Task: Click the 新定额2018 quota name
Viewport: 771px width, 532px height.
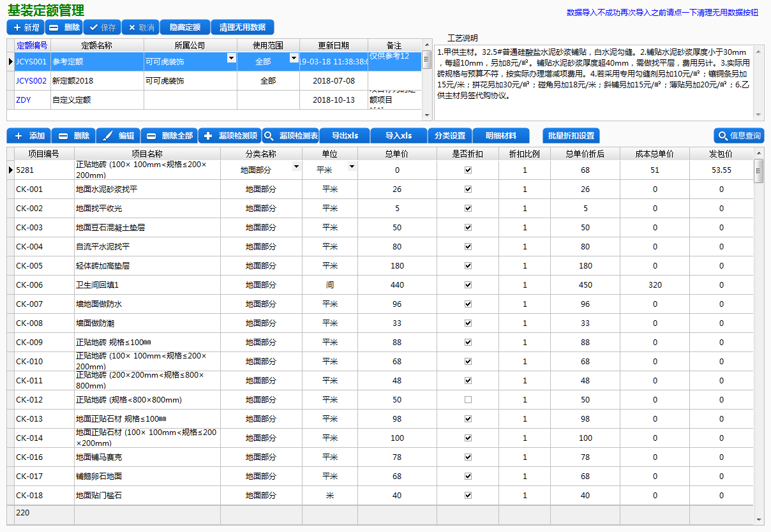Action: tap(73, 81)
